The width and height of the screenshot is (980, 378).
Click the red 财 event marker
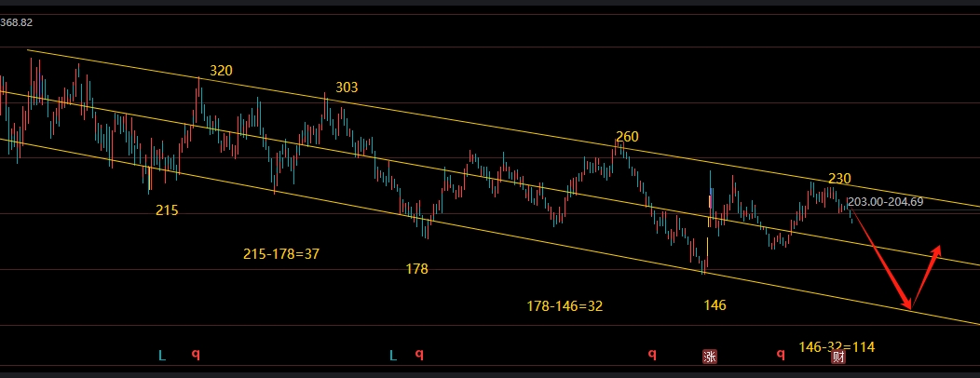click(x=838, y=358)
